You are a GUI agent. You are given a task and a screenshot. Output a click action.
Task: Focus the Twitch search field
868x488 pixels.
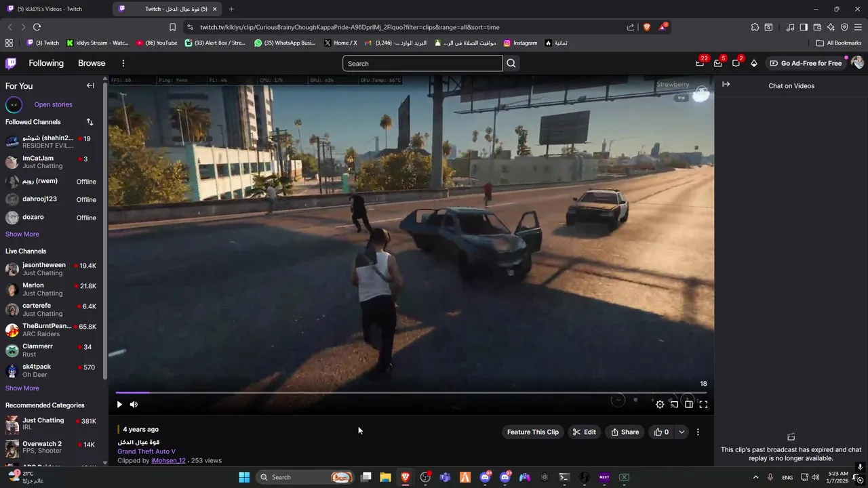tap(422, 64)
